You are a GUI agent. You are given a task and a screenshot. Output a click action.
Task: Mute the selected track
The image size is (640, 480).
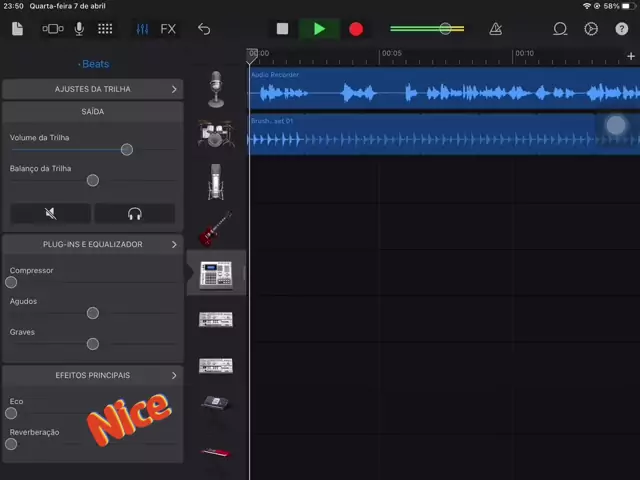51,213
